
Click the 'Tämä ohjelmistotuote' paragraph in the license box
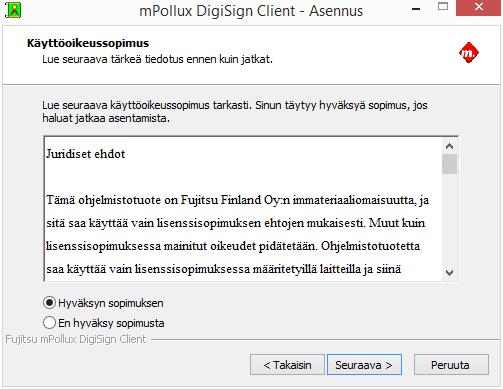pos(237,234)
